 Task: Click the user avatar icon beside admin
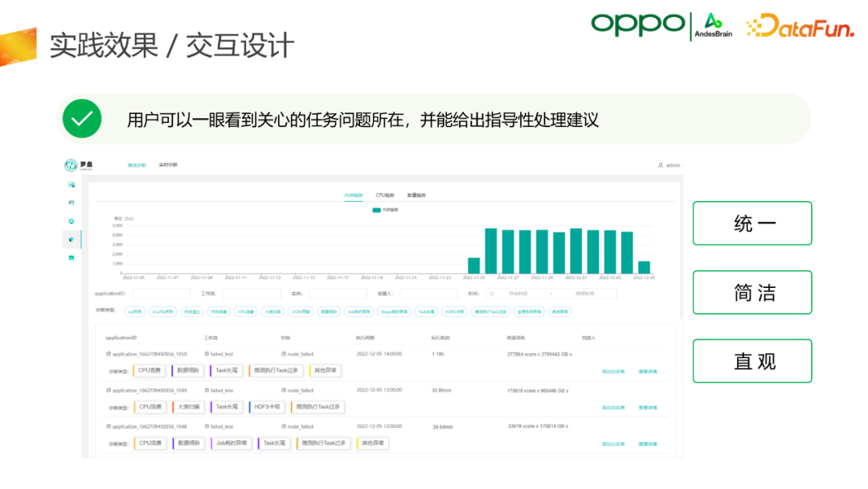tap(661, 165)
